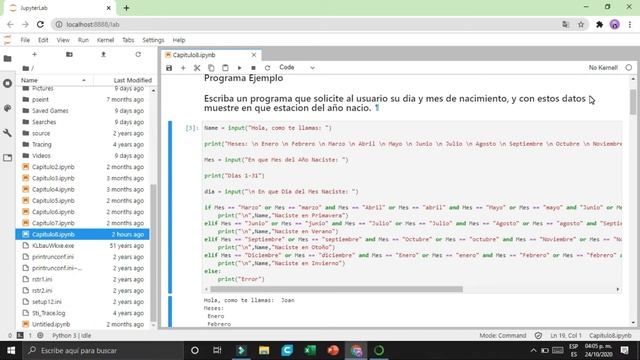Select the Saved Games folder
The image size is (640, 360).
[x=83, y=111]
